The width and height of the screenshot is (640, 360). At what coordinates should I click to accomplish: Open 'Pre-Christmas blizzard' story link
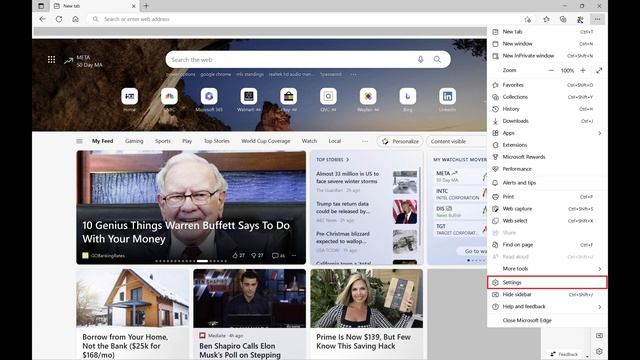coord(343,238)
